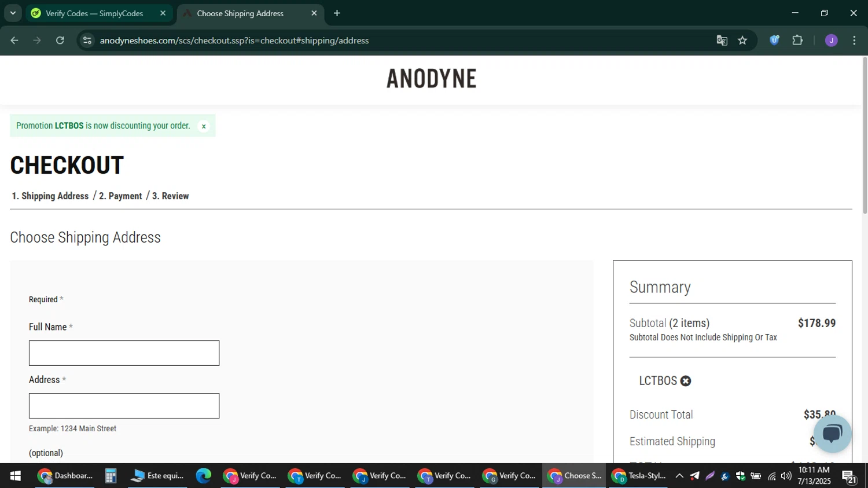Open the Windows Start menu

[16, 476]
